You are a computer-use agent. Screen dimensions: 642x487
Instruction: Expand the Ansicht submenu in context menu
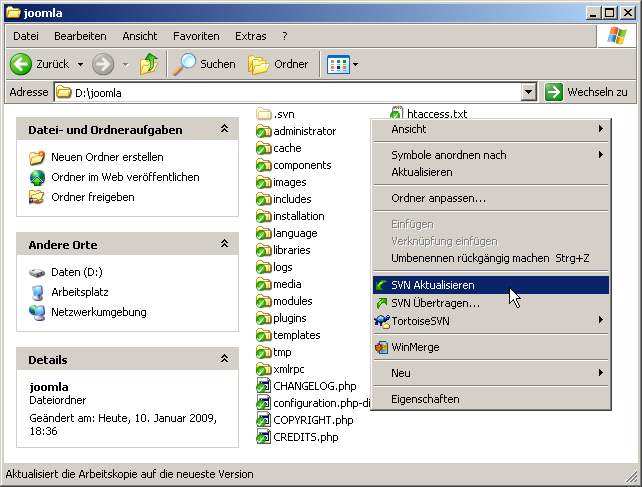tap(601, 129)
